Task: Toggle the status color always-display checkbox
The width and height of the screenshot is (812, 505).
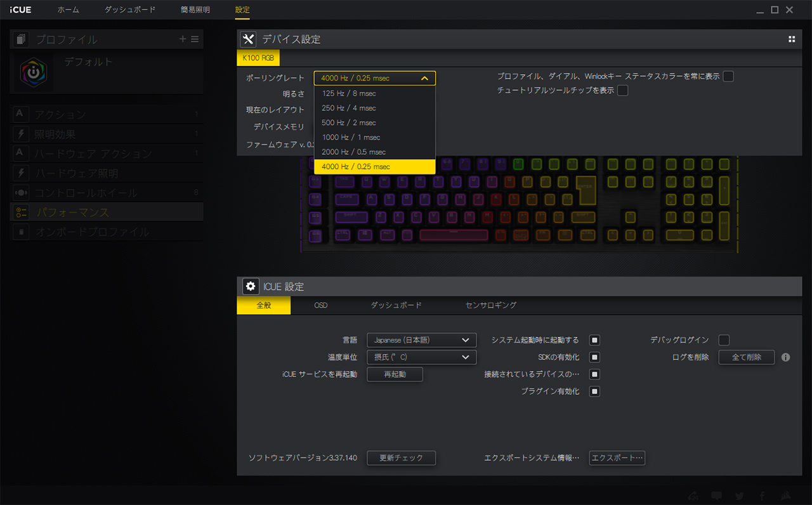Action: point(728,76)
